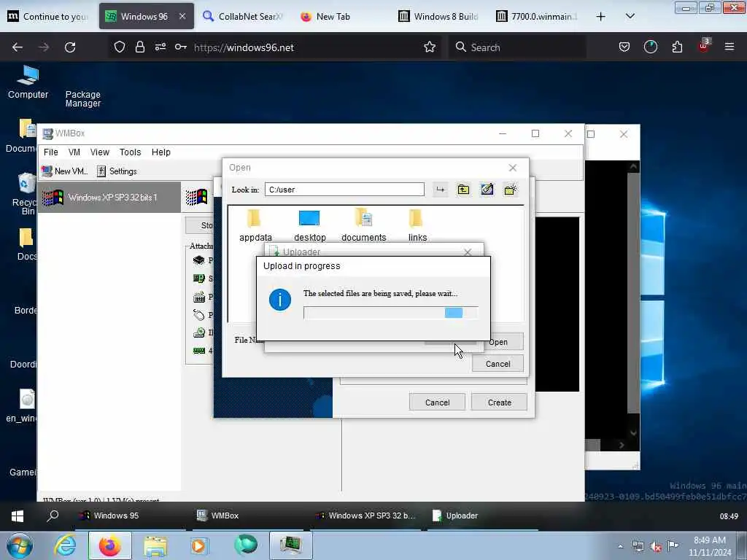
Task: Select the desktop folder
Action: [x=309, y=225]
